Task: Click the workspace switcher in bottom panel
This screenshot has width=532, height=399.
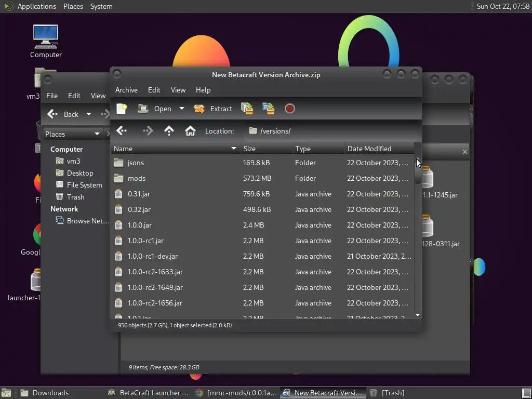Action: (526, 393)
